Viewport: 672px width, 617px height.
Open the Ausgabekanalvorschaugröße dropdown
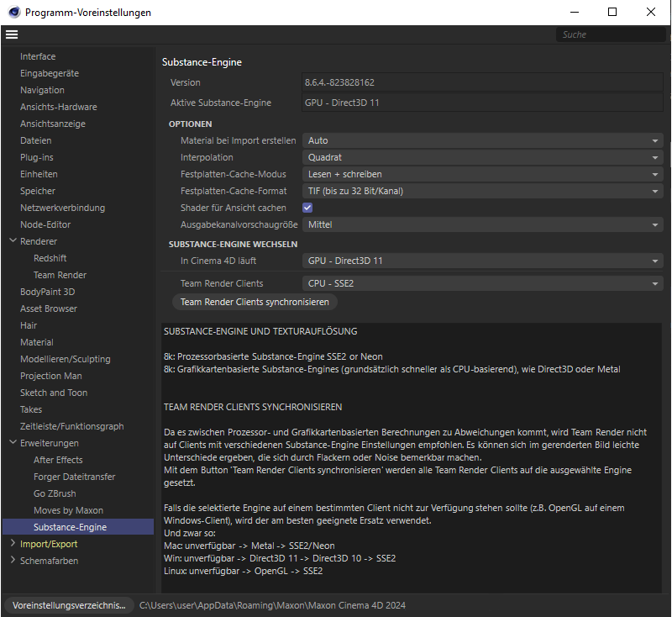[482, 224]
